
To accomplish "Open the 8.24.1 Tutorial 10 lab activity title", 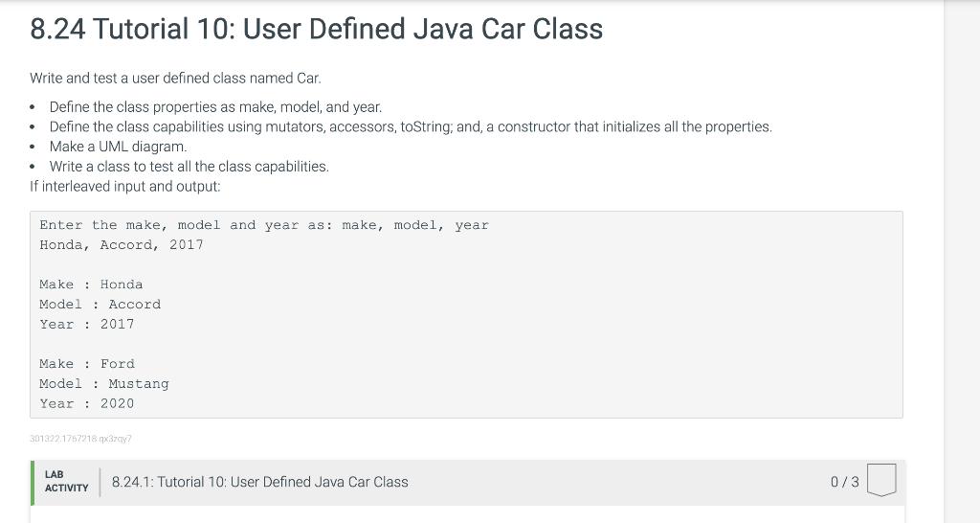I will (259, 482).
